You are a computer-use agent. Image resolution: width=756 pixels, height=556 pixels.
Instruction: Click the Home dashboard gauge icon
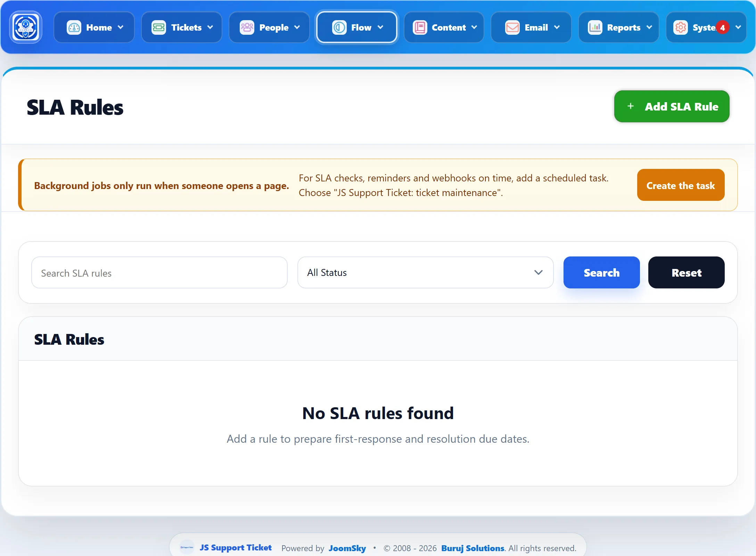[74, 27]
